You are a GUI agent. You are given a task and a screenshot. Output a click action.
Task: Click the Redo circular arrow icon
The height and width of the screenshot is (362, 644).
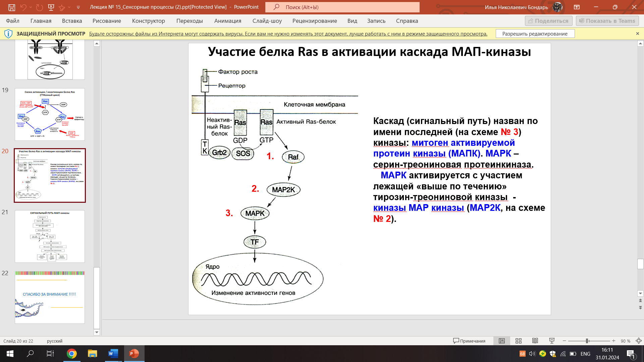tap(39, 7)
